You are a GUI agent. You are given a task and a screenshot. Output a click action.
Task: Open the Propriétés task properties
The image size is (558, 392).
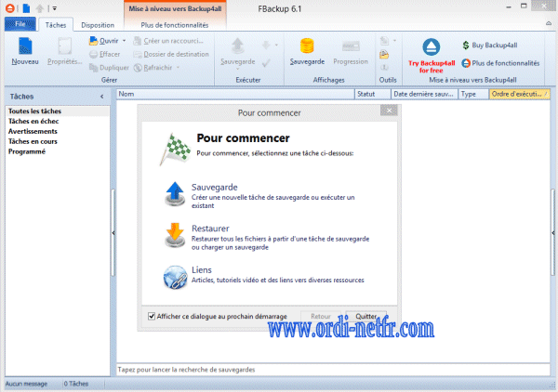click(x=64, y=51)
